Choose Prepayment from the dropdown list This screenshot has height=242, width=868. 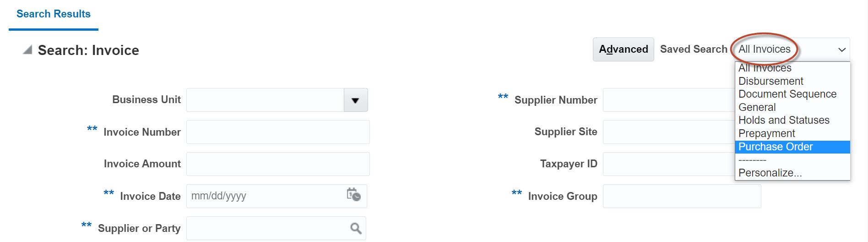click(x=767, y=133)
